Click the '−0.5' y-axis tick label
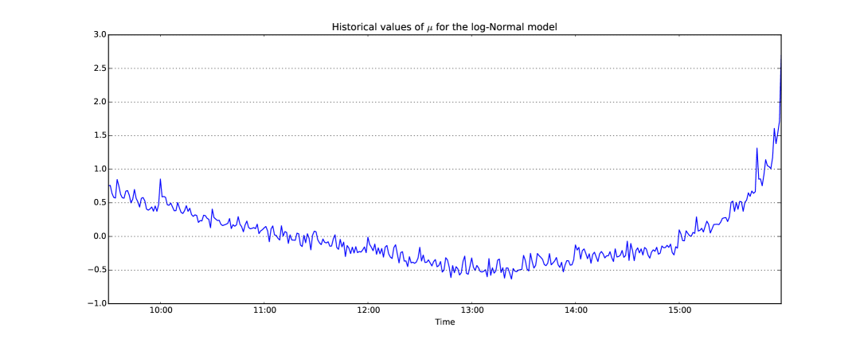Image resolution: width=868 pixels, height=347 pixels. coord(96,271)
